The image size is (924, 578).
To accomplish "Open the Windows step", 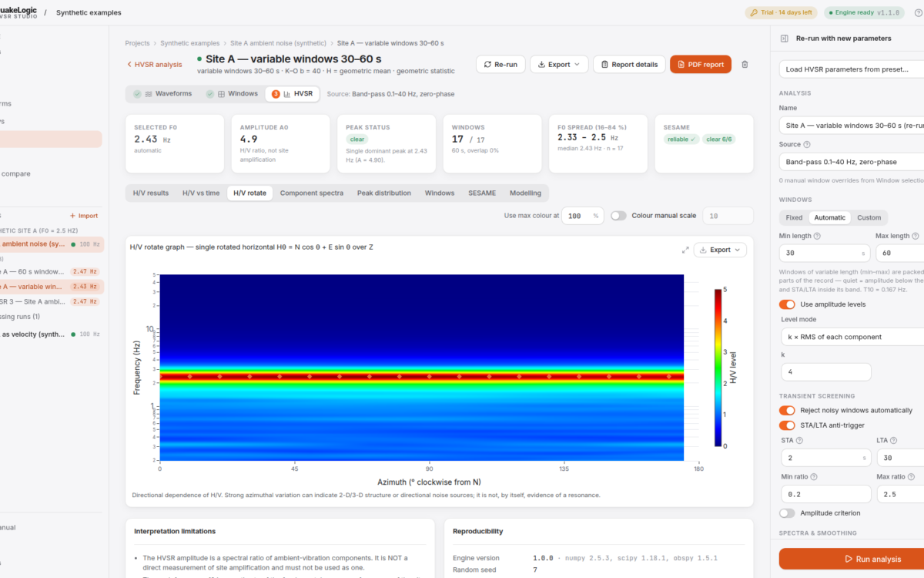I will click(x=232, y=94).
